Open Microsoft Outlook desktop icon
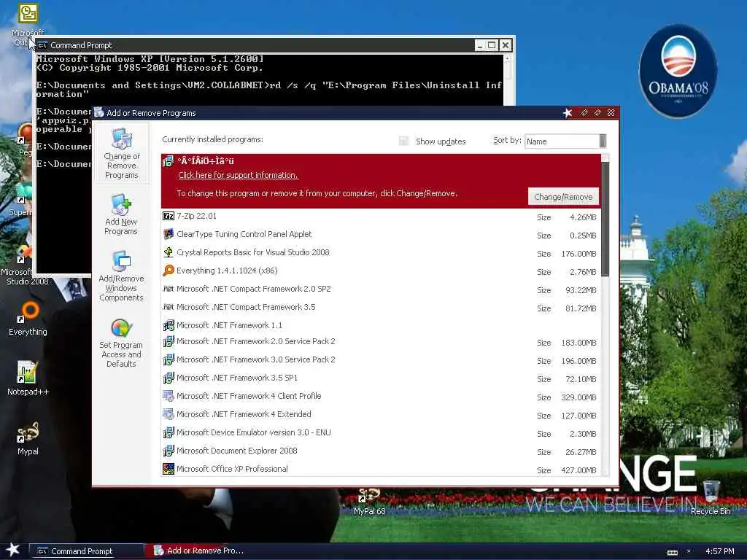This screenshot has width=747, height=560. 28,13
